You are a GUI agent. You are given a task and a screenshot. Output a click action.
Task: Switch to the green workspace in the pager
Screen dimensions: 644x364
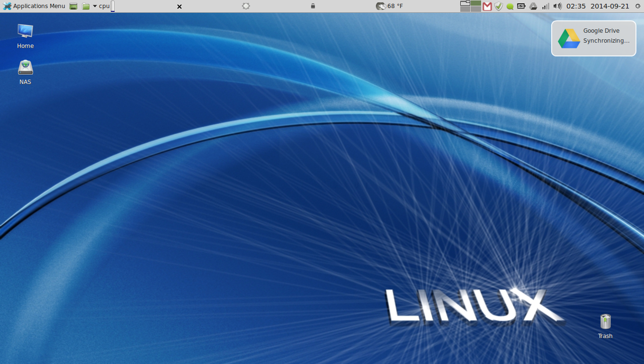(476, 3)
